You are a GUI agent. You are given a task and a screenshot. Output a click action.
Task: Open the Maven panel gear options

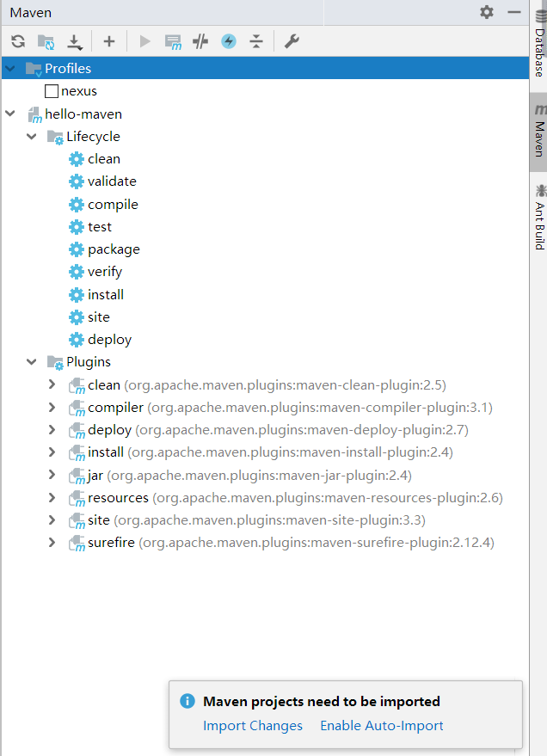click(x=487, y=12)
